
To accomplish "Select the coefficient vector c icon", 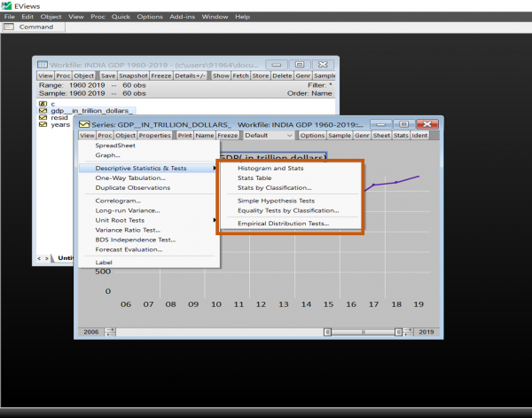I will point(43,104).
